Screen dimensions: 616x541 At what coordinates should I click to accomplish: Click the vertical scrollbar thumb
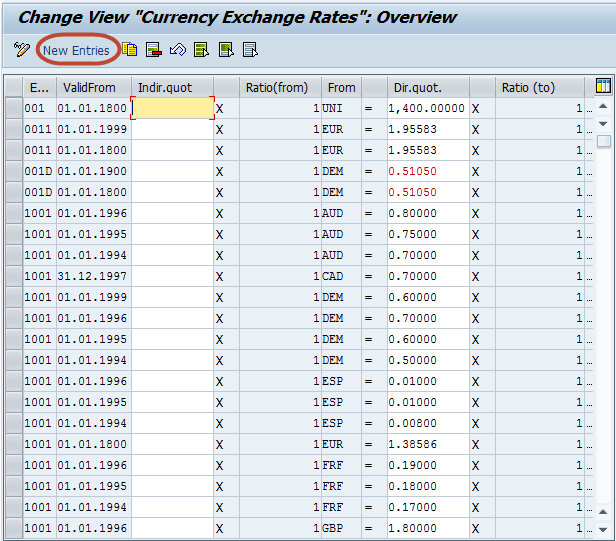pos(603,141)
